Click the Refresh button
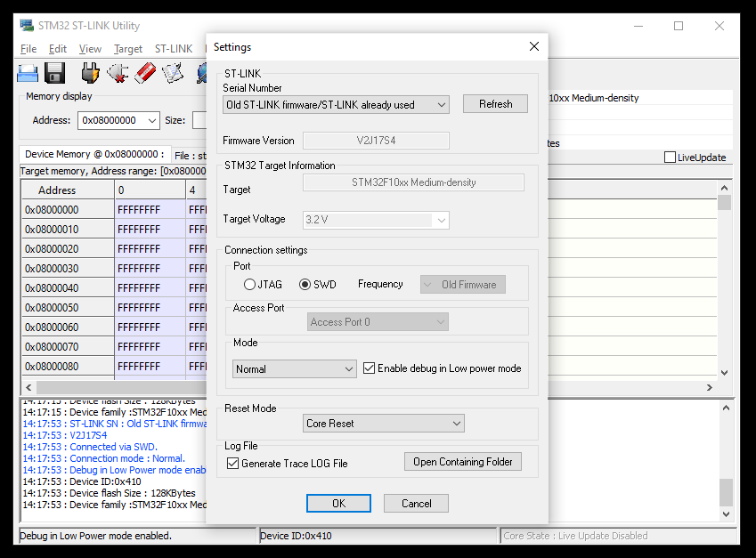This screenshot has width=756, height=558. pyautogui.click(x=495, y=104)
